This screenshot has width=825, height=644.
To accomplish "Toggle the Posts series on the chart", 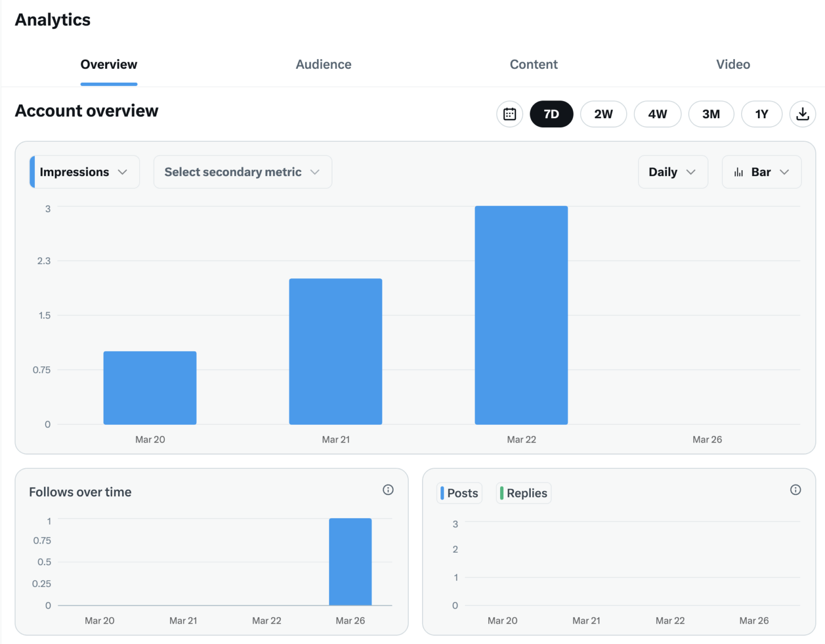I will (459, 493).
